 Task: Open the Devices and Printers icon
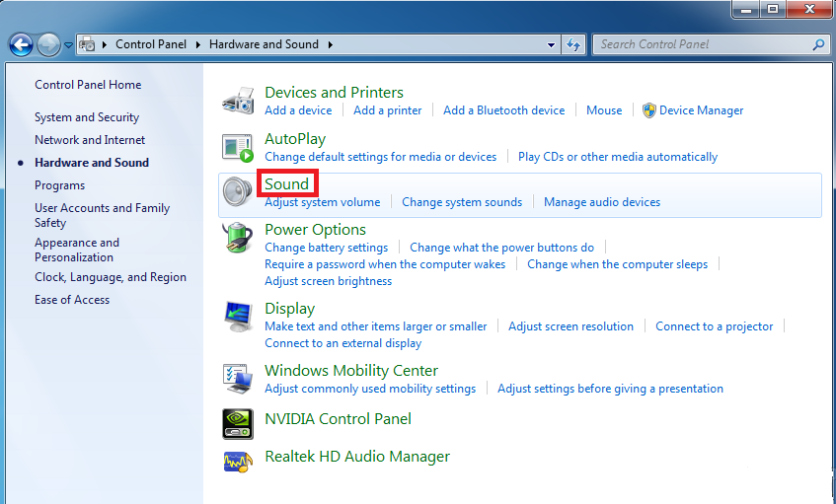(238, 101)
